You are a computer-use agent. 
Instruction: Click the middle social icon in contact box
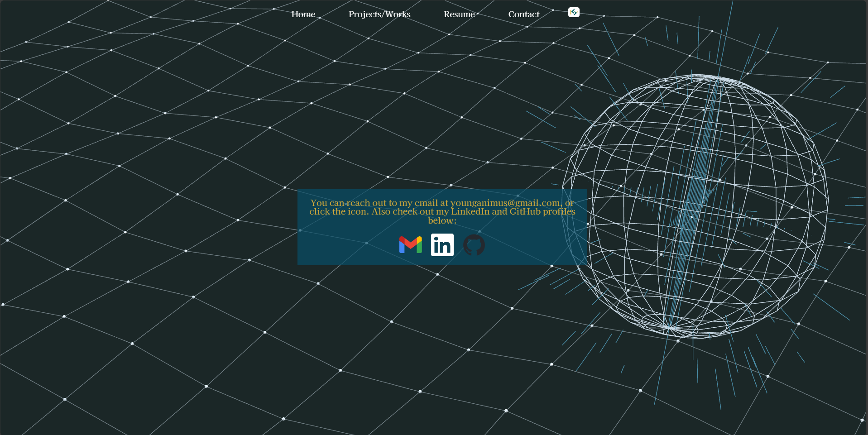point(441,244)
